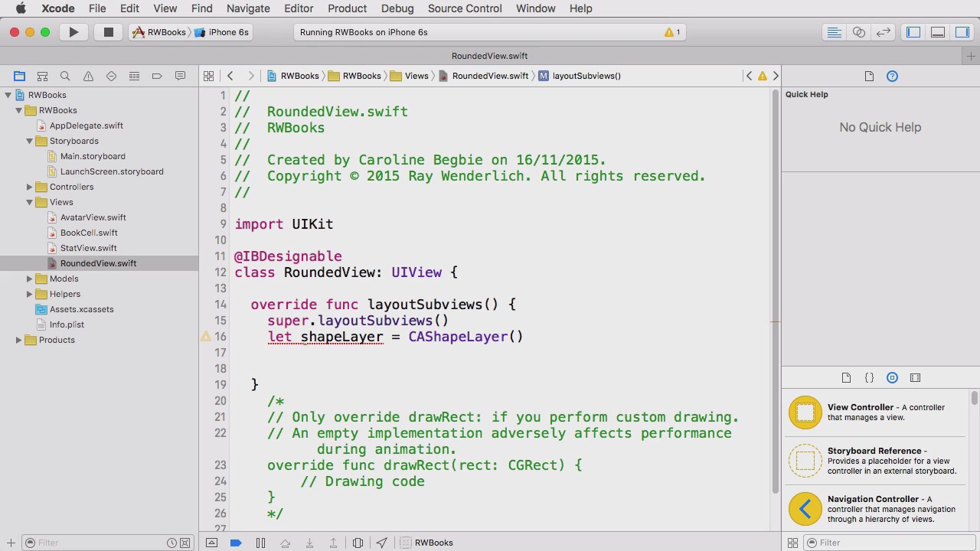Show the File inspector
980x551 pixels.
(x=869, y=76)
